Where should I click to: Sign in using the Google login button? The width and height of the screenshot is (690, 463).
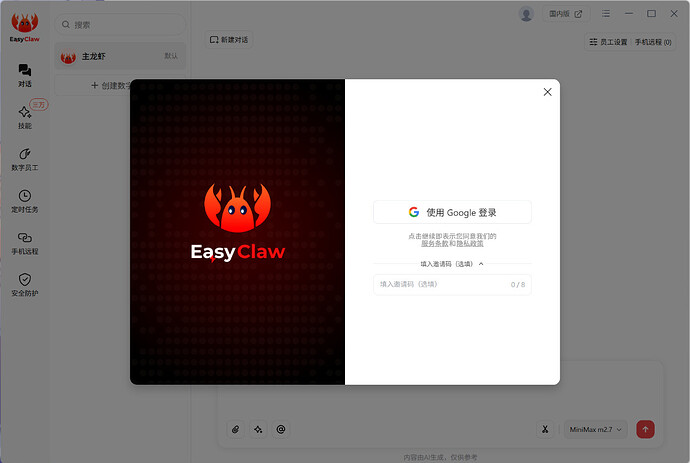click(452, 213)
